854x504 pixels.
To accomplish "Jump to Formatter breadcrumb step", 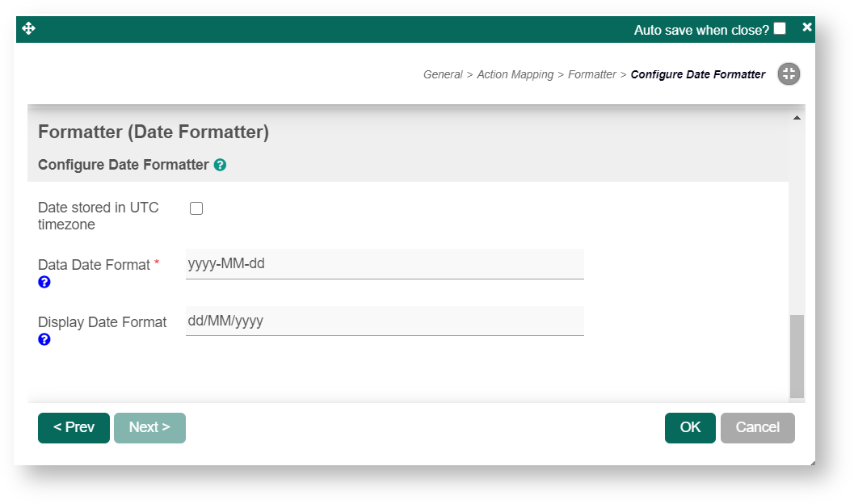I will [x=592, y=74].
